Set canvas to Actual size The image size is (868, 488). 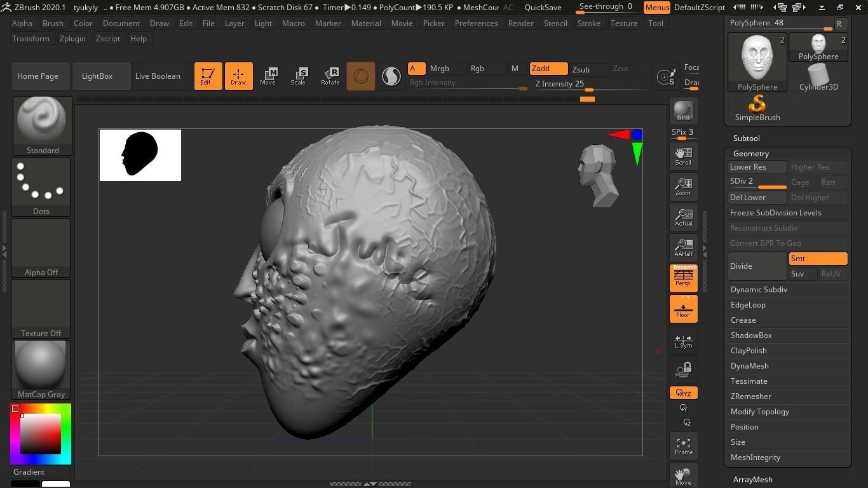tap(683, 217)
